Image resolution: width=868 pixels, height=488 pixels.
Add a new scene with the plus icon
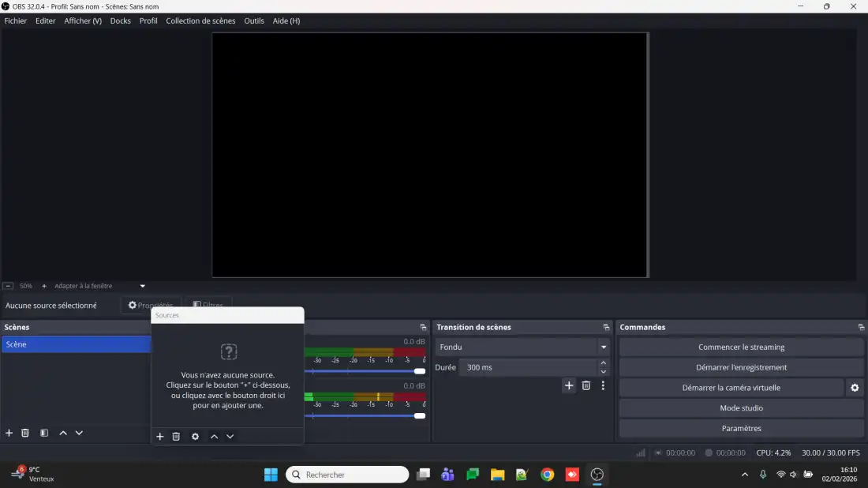[x=9, y=433]
